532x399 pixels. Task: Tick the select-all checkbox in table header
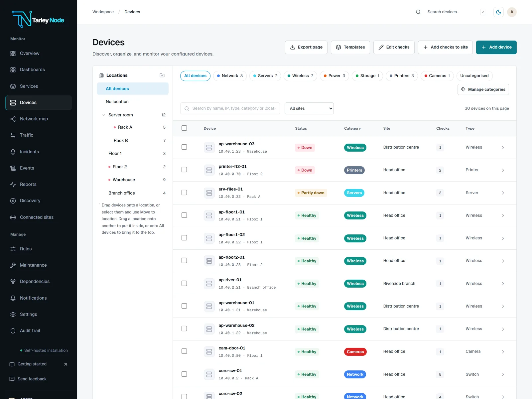[x=184, y=128]
